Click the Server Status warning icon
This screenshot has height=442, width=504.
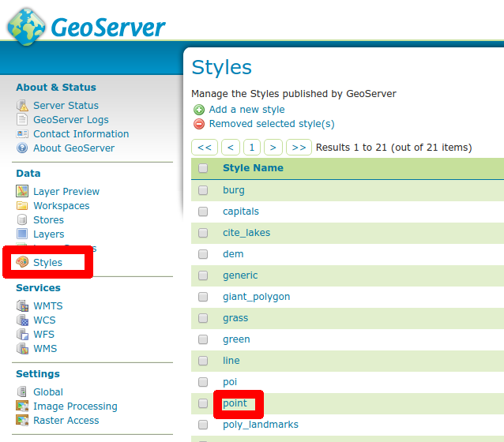22,105
